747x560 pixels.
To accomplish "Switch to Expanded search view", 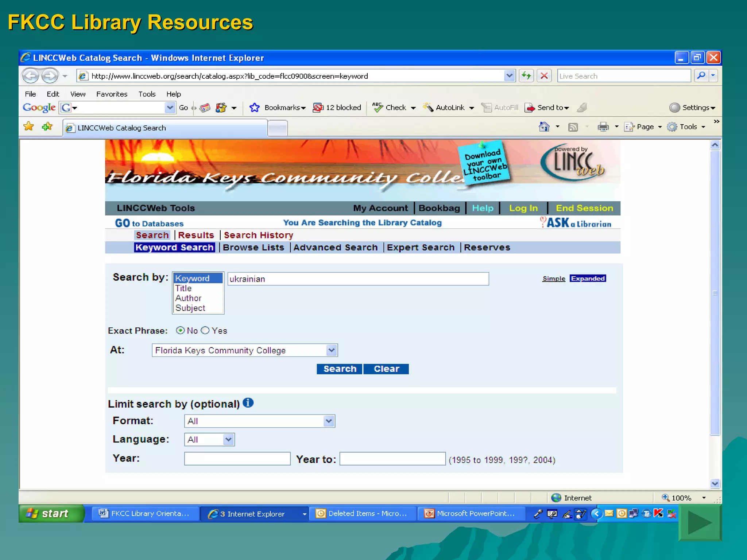I will click(588, 279).
